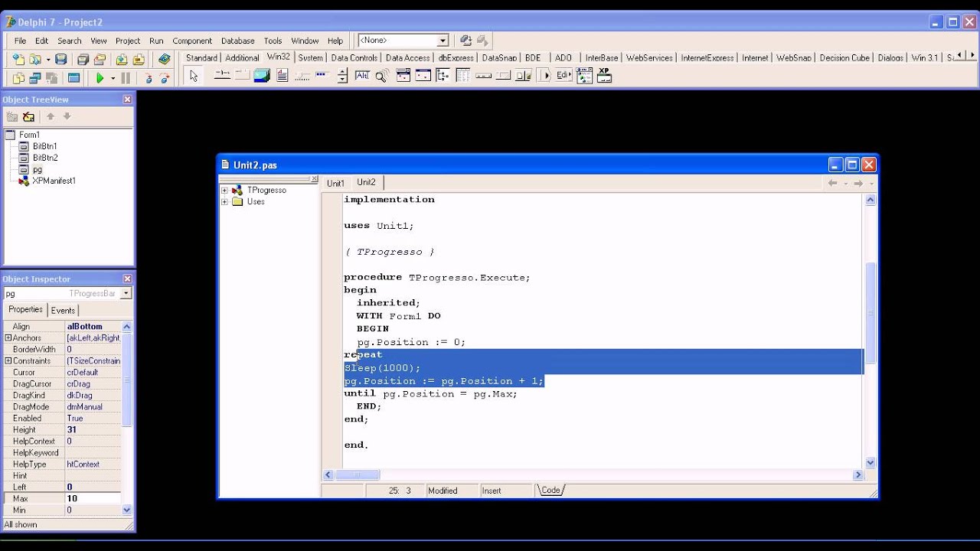Click editor horizontal scrollbar thumb
The width and height of the screenshot is (980, 551).
coord(357,475)
